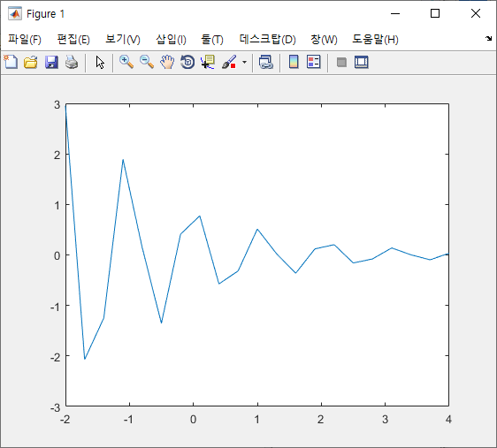Click the Link Plot icon
Viewport: 497px width, 448px height.
point(266,62)
